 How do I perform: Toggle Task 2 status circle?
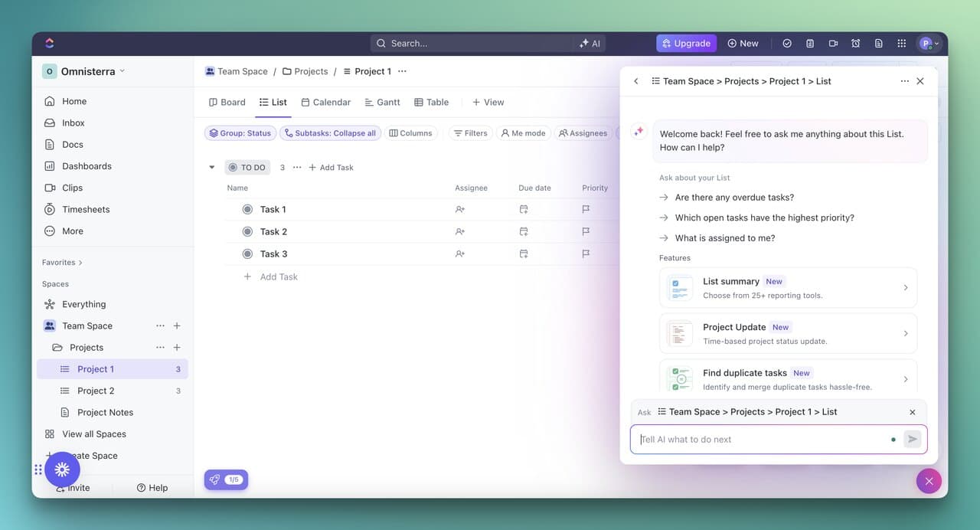point(247,231)
